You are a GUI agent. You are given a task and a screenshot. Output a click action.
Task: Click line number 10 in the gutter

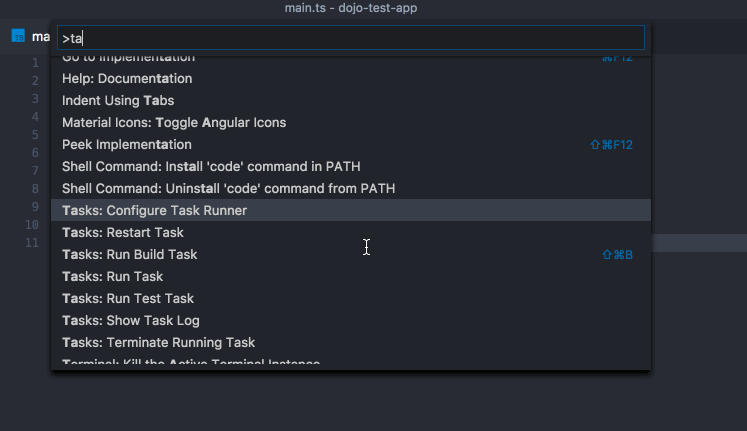click(x=32, y=225)
